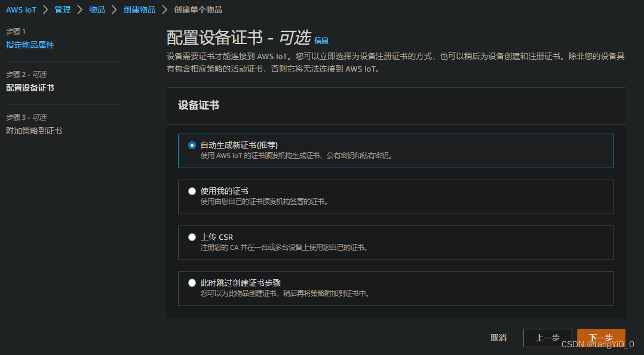Select 自动生成新证书(推荐) option
Image resolution: width=644 pixels, height=355 pixels.
point(192,144)
